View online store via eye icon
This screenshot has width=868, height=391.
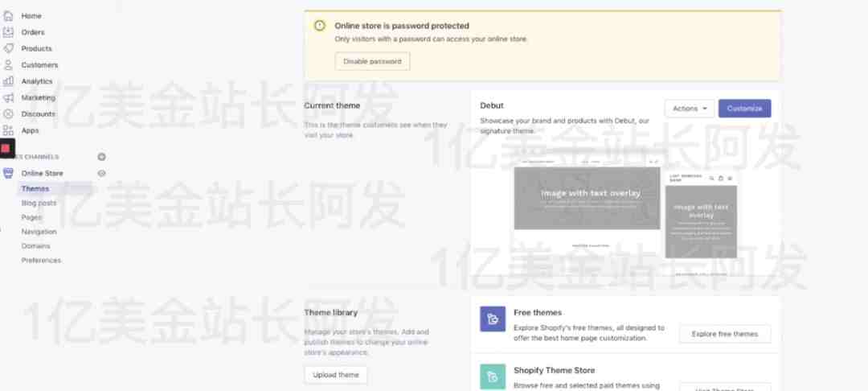click(x=101, y=173)
